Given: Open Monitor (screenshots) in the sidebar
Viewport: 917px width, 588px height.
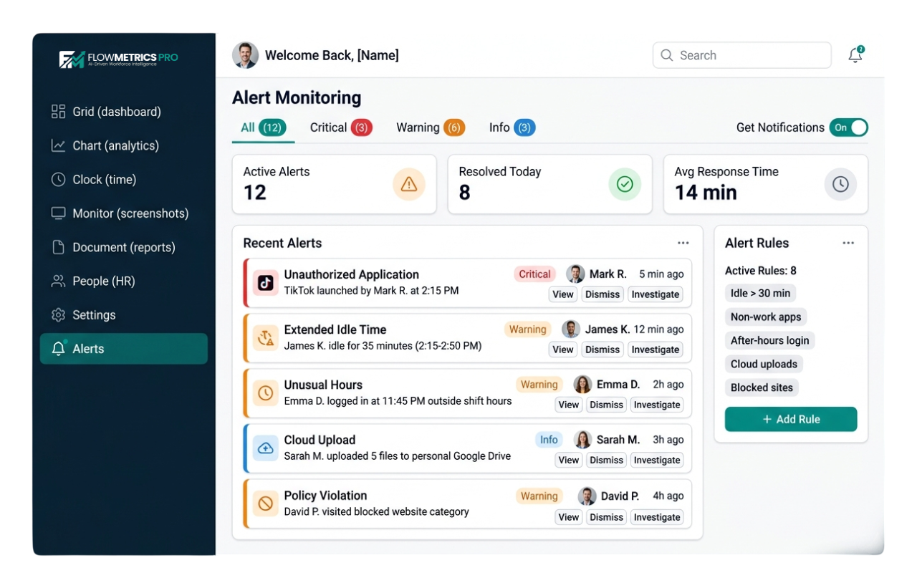Looking at the screenshot, I should click(130, 213).
